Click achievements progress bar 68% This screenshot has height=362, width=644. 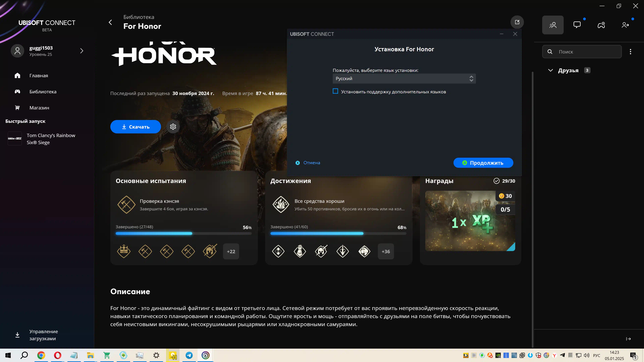coord(338,233)
